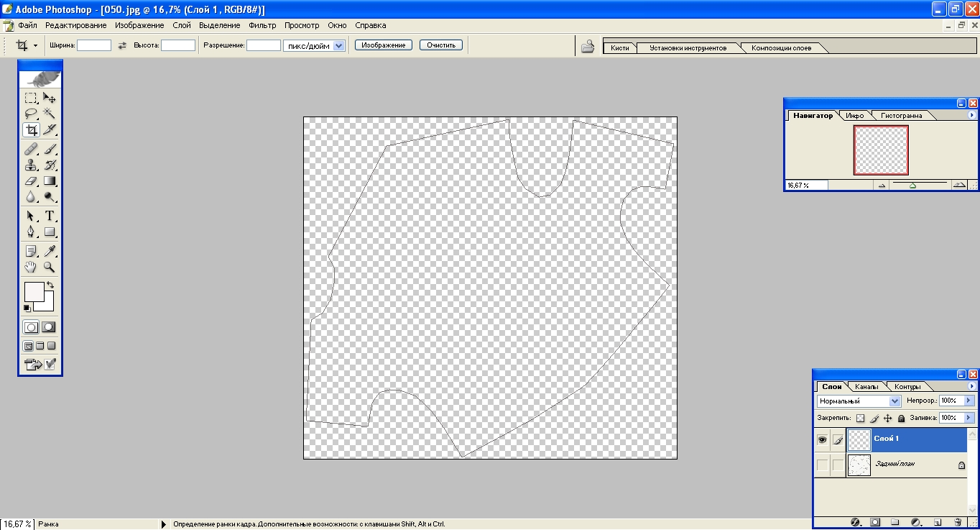Select the Magic Wand tool
The height and width of the screenshot is (530, 980).
tap(50, 114)
